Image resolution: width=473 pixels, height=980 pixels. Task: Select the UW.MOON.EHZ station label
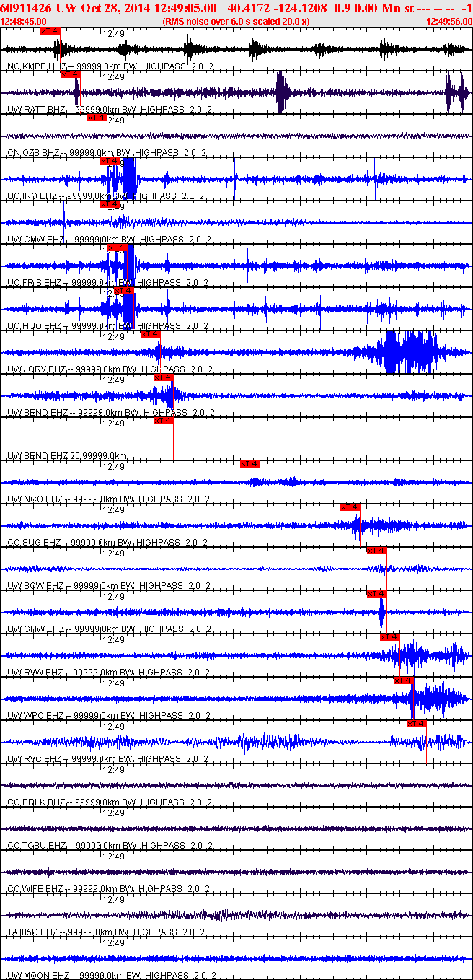(x=111, y=976)
